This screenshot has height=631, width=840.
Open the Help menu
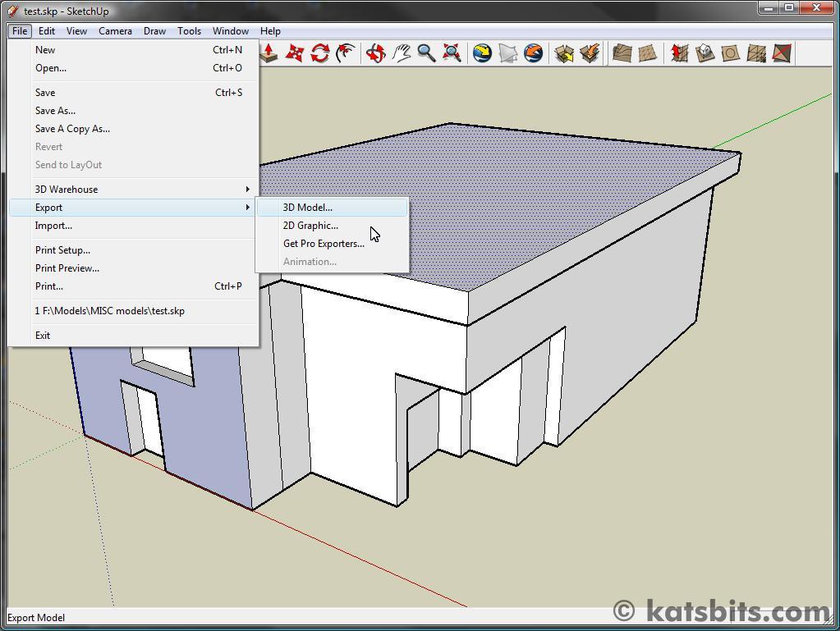pos(270,31)
